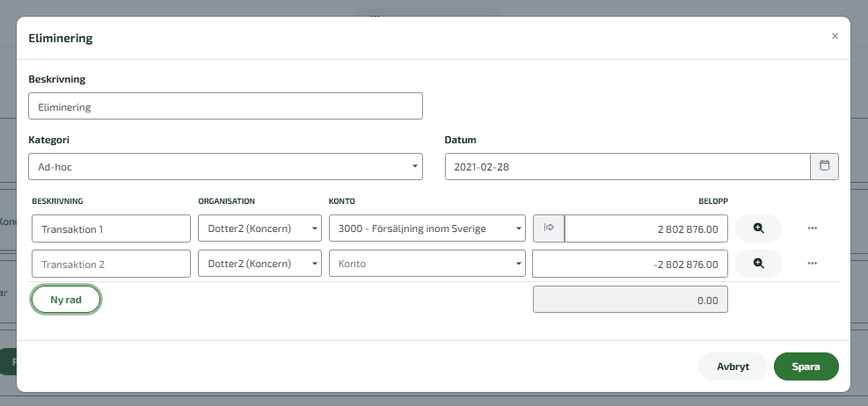Open the 3000 - Försäljning inom Sverige dropdown

point(427,228)
